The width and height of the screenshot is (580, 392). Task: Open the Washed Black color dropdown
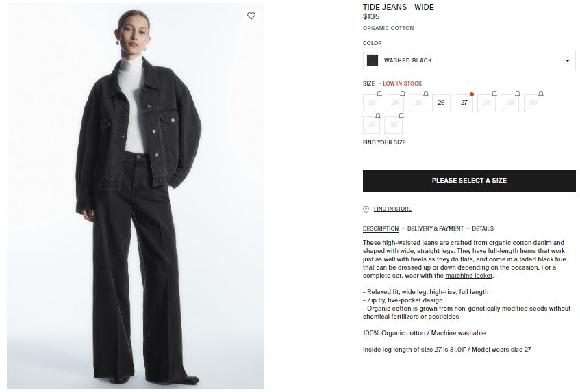click(469, 60)
